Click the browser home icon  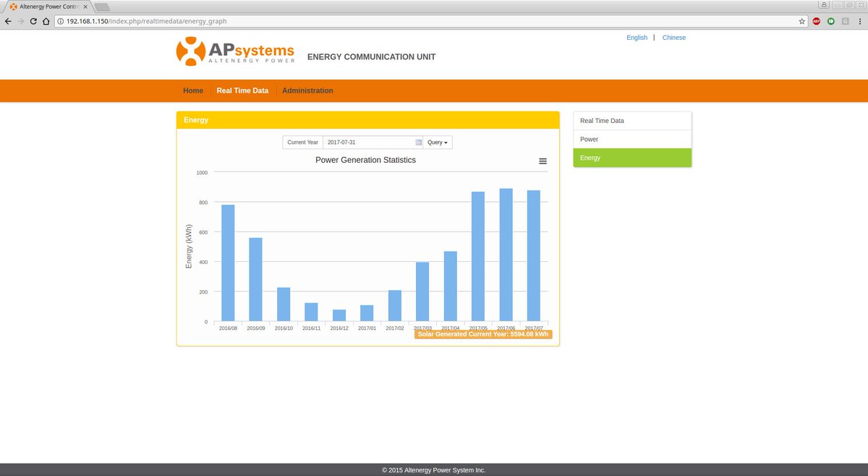(x=46, y=21)
